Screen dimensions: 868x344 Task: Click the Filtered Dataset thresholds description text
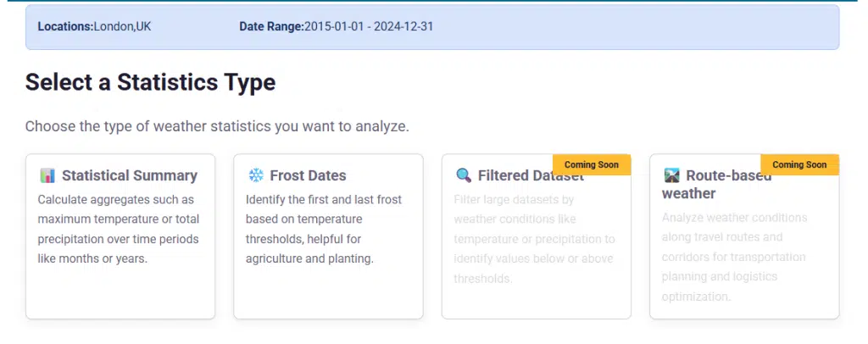pos(534,239)
